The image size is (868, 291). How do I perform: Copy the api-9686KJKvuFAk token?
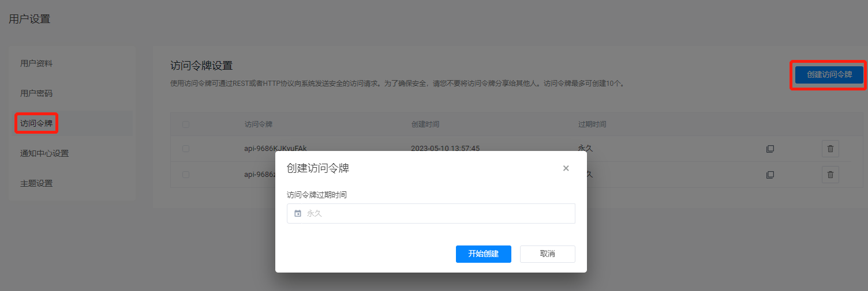point(769,149)
